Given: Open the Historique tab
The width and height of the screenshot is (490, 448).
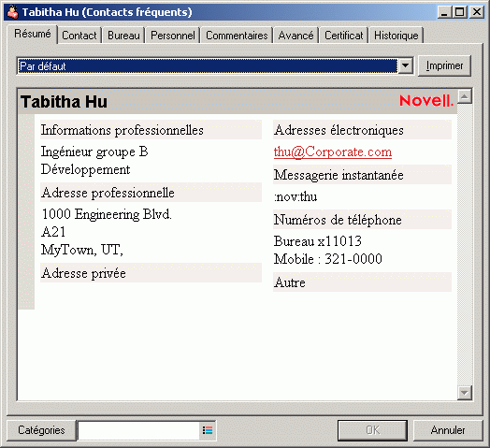Looking at the screenshot, I should (396, 36).
